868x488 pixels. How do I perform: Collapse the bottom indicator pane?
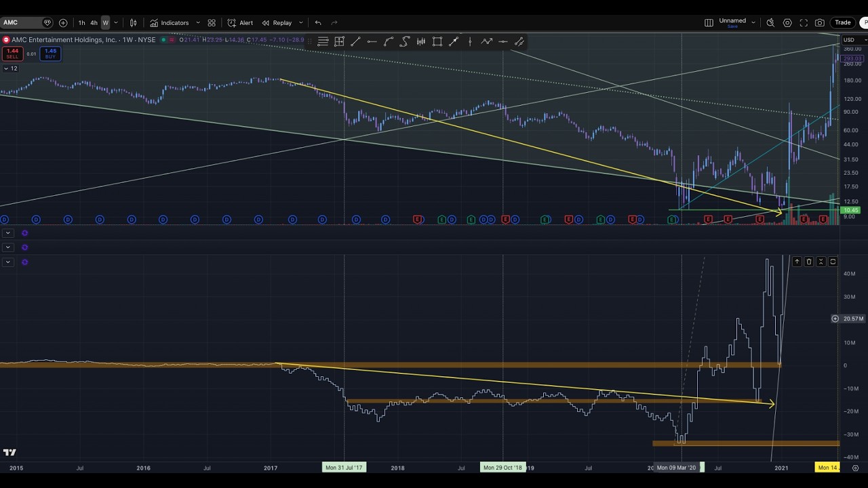pyautogui.click(x=821, y=262)
